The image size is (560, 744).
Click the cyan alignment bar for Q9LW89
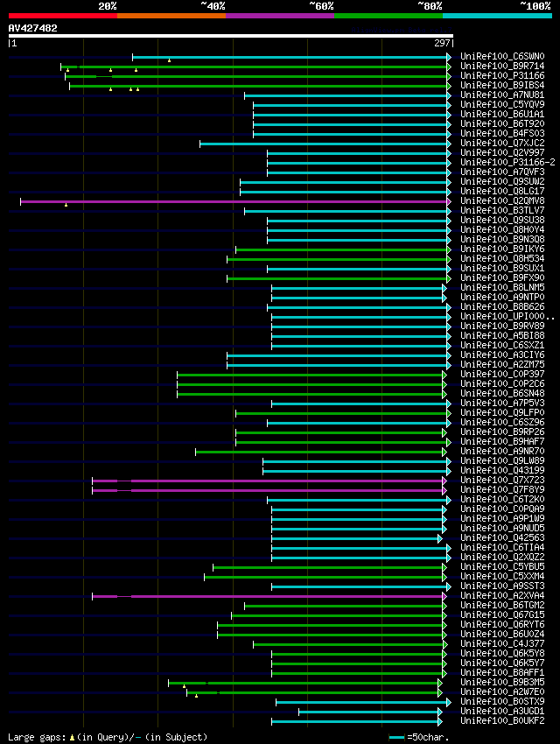[x=357, y=461]
